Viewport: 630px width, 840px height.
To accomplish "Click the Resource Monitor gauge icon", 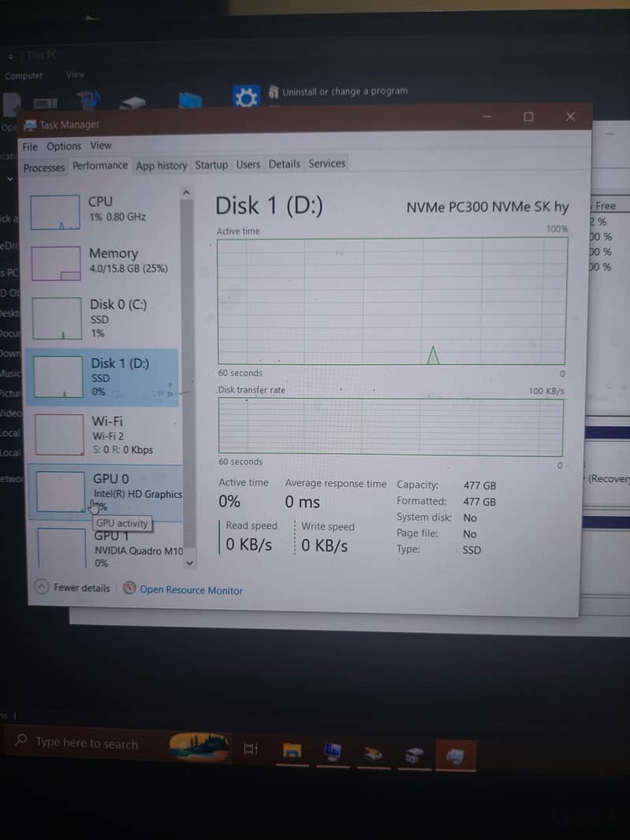I will (x=129, y=588).
